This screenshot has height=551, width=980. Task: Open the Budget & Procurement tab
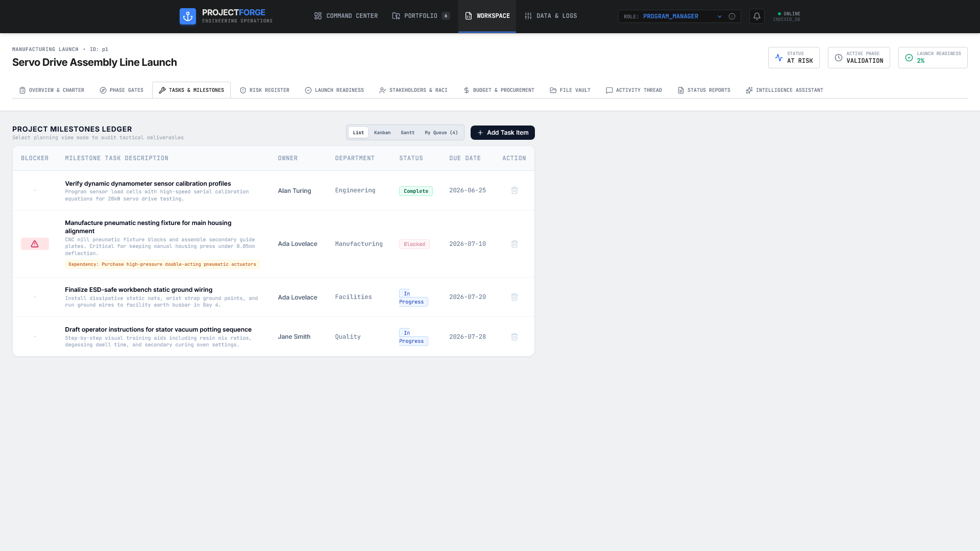[499, 90]
